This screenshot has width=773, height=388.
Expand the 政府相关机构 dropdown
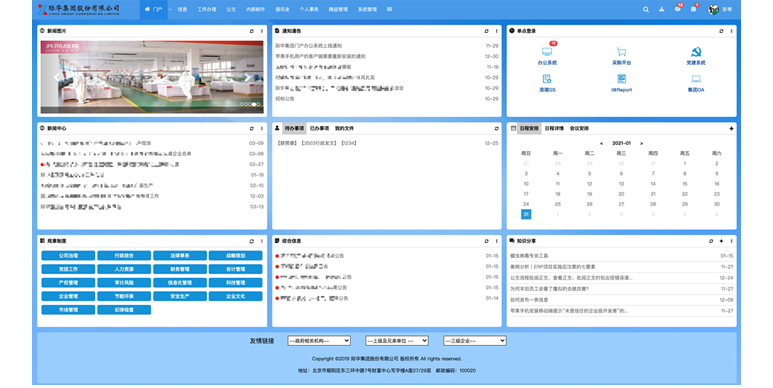(319, 341)
